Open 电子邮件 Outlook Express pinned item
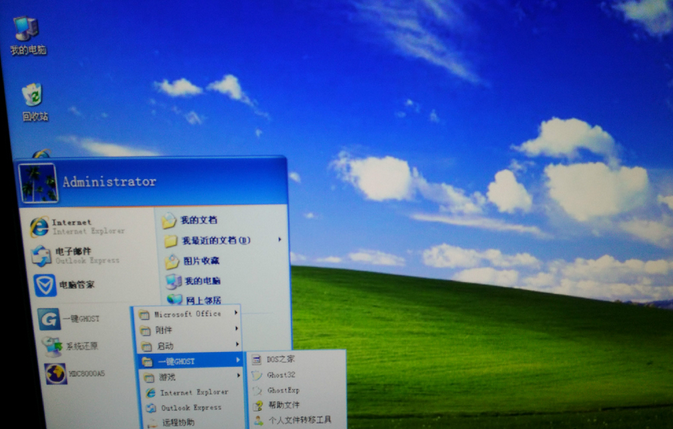The height and width of the screenshot is (429, 673). pos(76,256)
